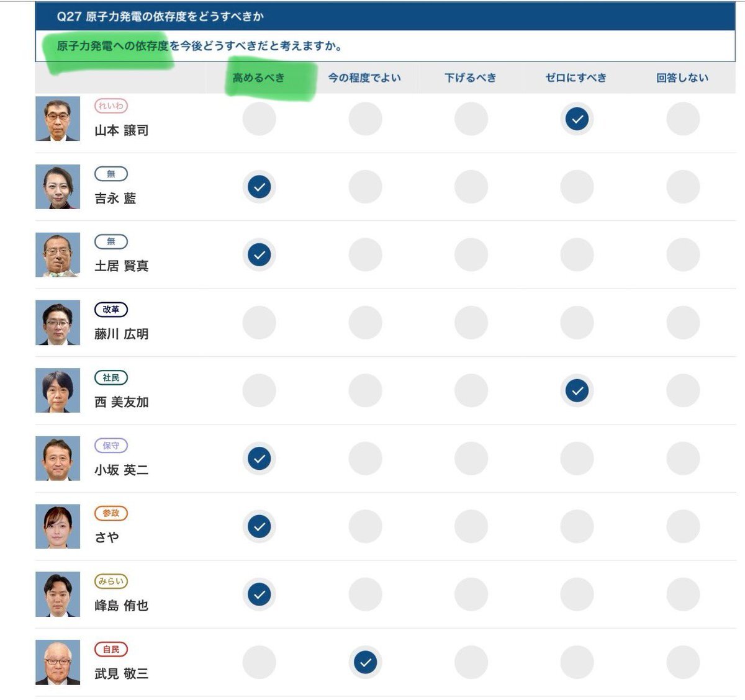Click the 改革 party badge for 藤川 広明
The height and width of the screenshot is (700, 745).
point(111,310)
